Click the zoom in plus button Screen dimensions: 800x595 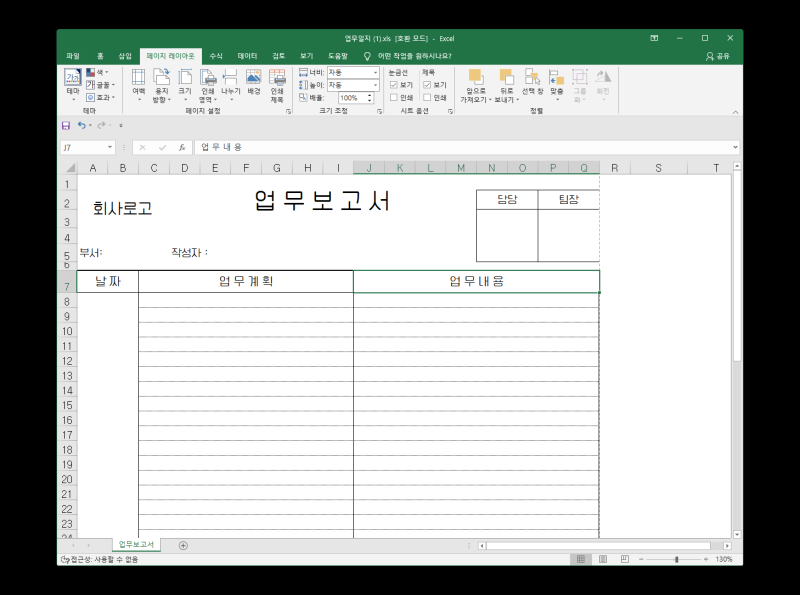click(x=706, y=559)
